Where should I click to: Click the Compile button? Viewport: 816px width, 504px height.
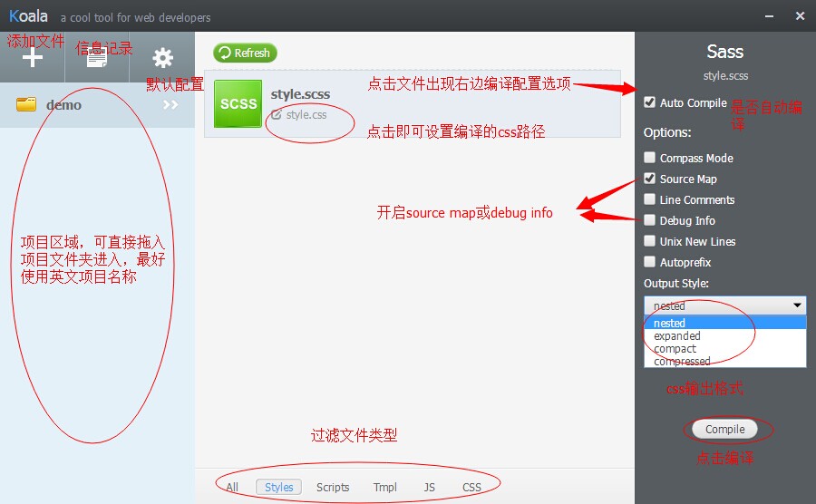(725, 429)
